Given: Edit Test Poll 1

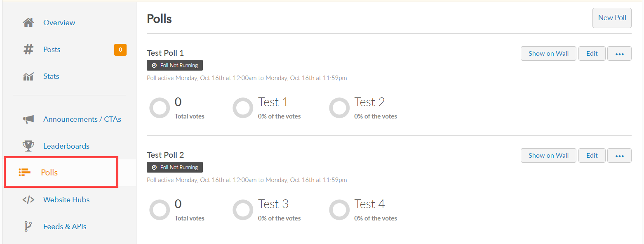Looking at the screenshot, I should coord(592,54).
